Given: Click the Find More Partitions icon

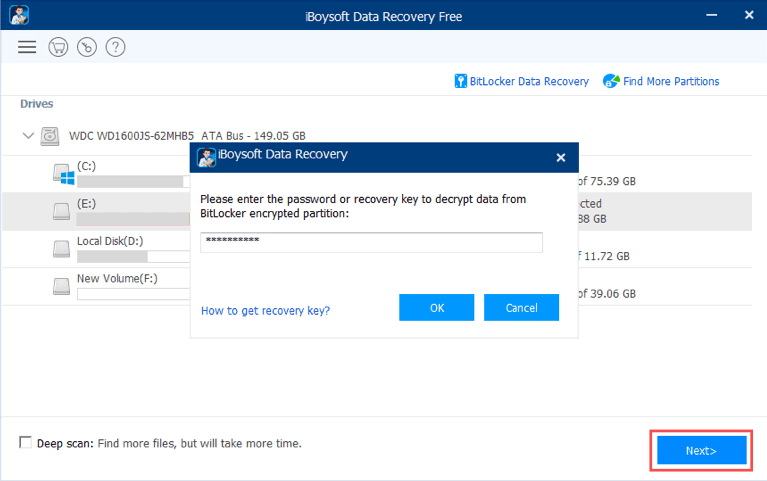Looking at the screenshot, I should 611,81.
